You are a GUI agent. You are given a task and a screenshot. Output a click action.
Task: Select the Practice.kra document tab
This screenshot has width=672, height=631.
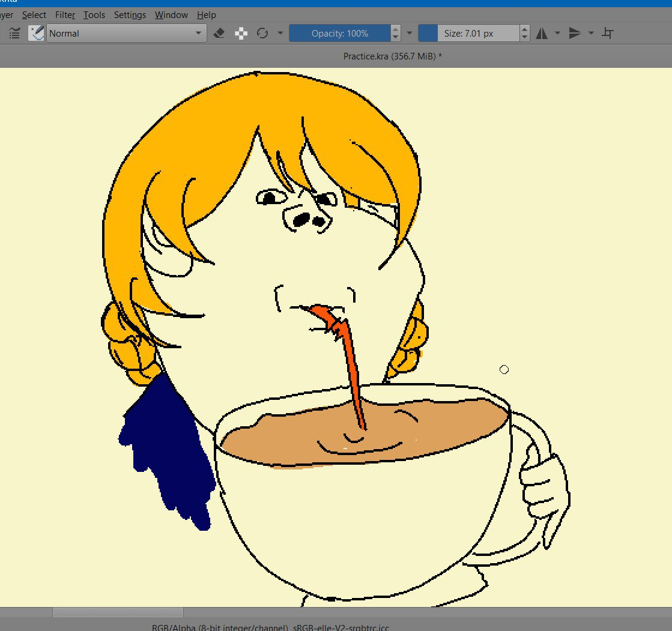tap(393, 56)
